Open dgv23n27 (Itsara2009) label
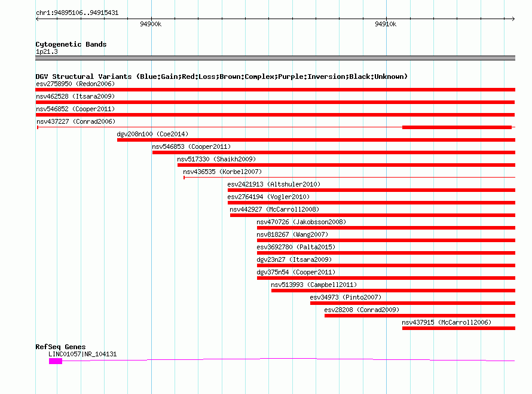This screenshot has height=394, width=532. 294,259
